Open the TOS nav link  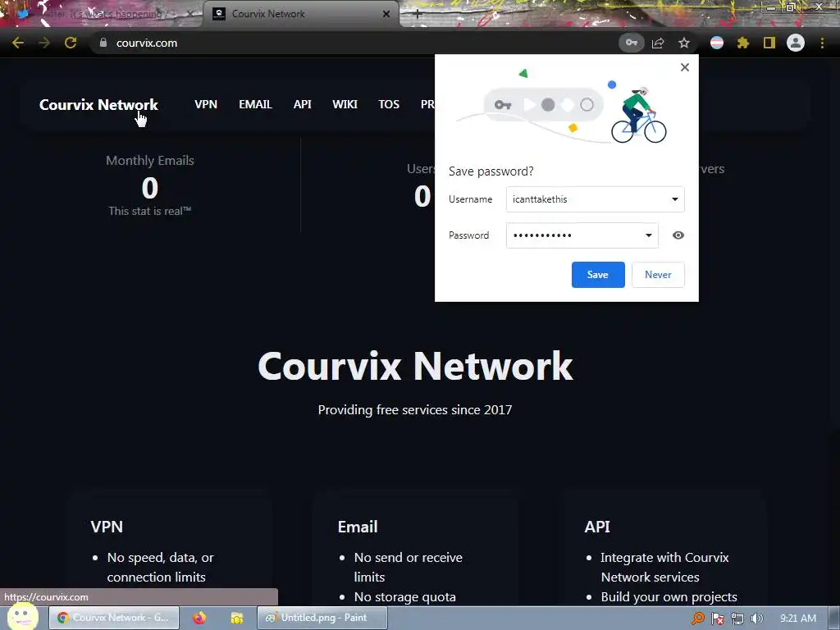(389, 104)
